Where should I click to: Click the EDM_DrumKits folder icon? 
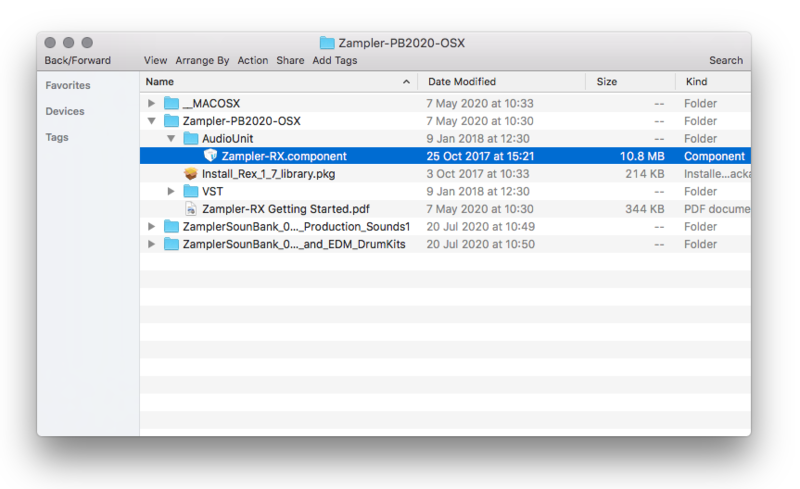171,244
